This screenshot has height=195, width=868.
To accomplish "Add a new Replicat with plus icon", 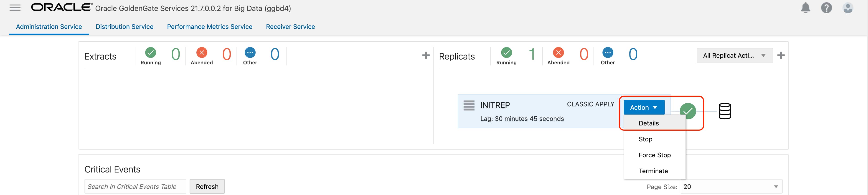I will tap(781, 55).
